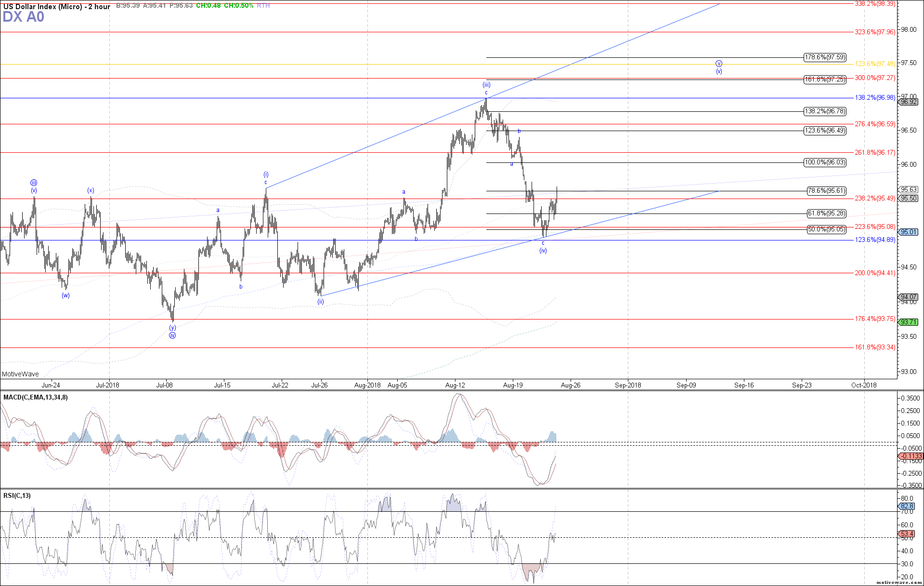This screenshot has height=586, width=924.
Task: Select the 276.4%(96.59) Fibonacci label
Action: [x=875, y=124]
